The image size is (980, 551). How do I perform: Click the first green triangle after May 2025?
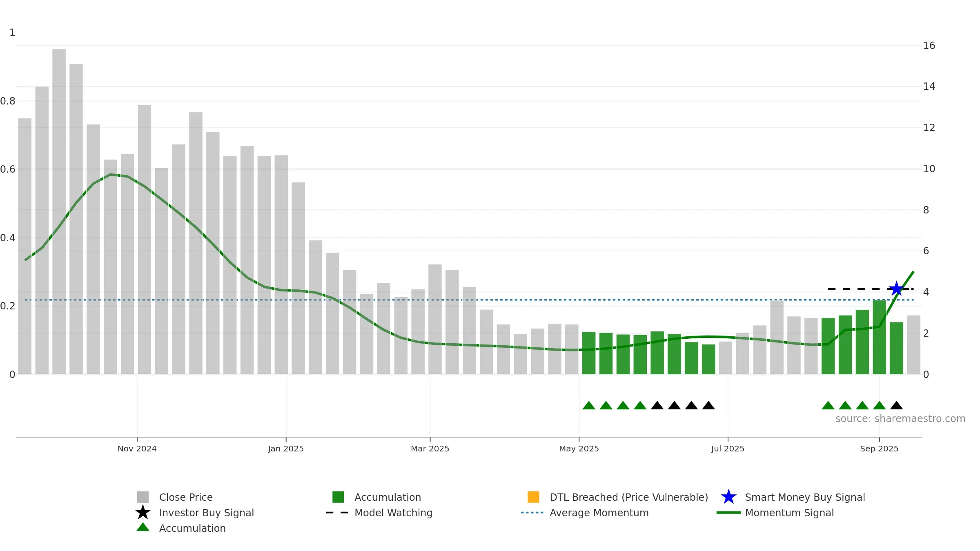click(589, 405)
